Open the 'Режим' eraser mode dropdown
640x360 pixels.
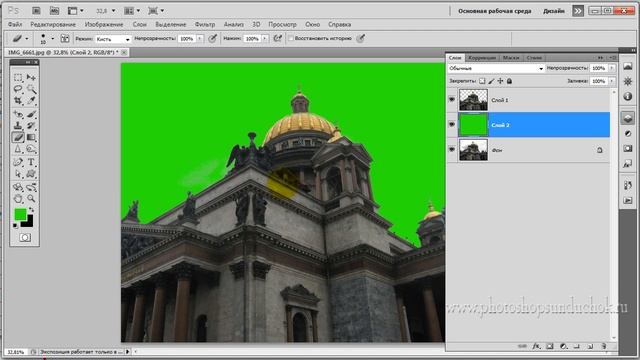coord(113,39)
